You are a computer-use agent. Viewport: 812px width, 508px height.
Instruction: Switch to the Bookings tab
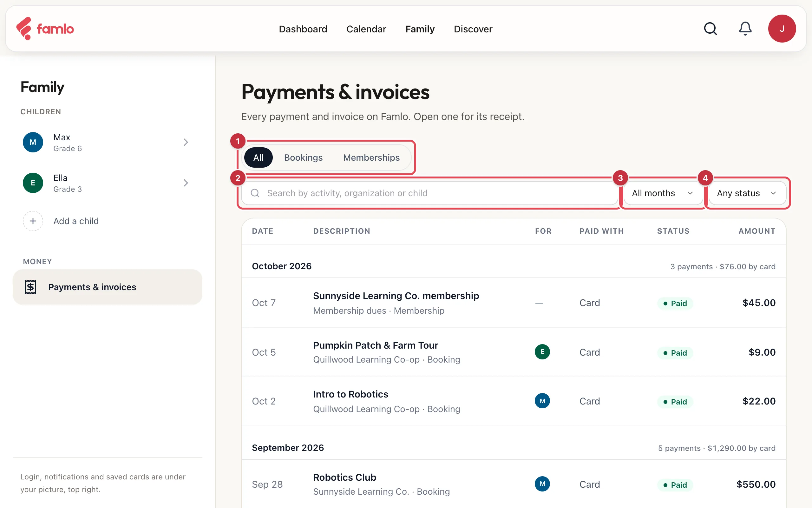[x=303, y=157]
